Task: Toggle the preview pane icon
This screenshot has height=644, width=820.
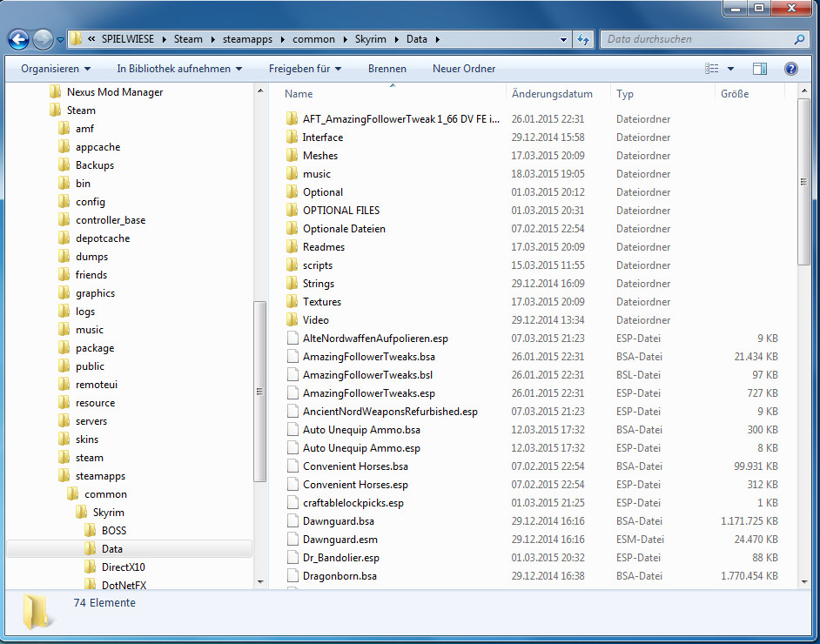Action: [759, 69]
